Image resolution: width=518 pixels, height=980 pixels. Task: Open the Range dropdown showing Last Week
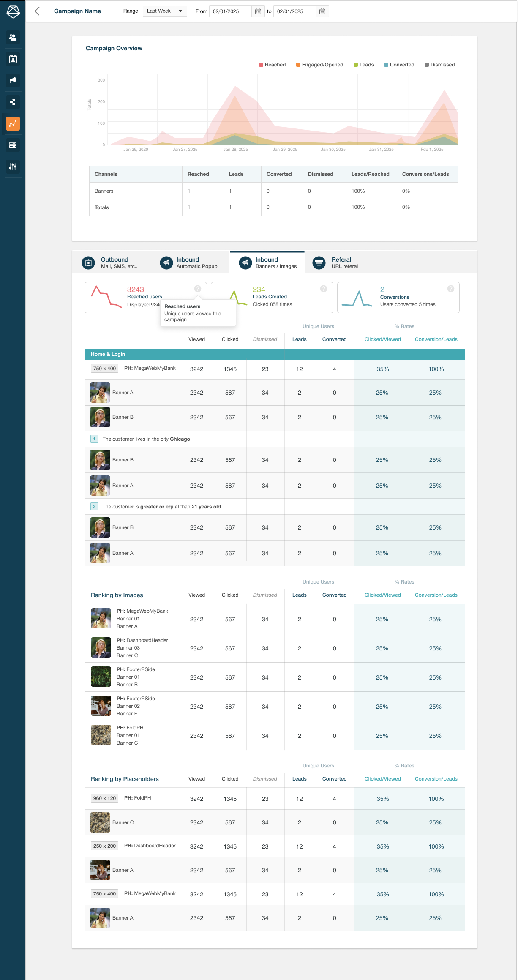(165, 11)
